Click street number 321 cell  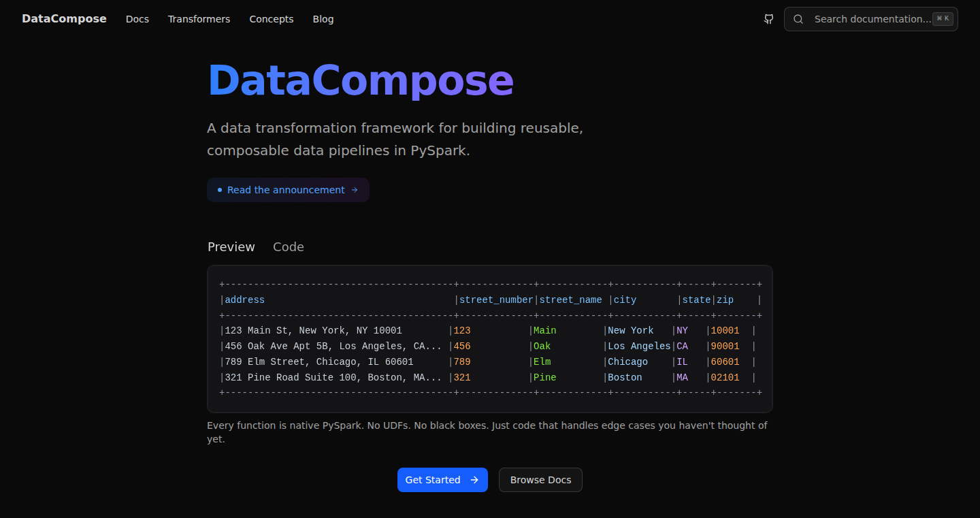(462, 378)
